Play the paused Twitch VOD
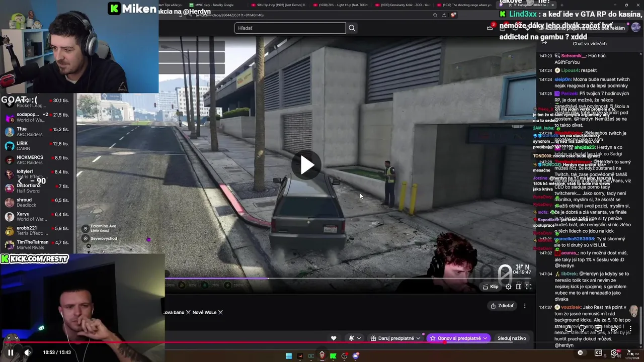644x362 pixels. (307, 165)
